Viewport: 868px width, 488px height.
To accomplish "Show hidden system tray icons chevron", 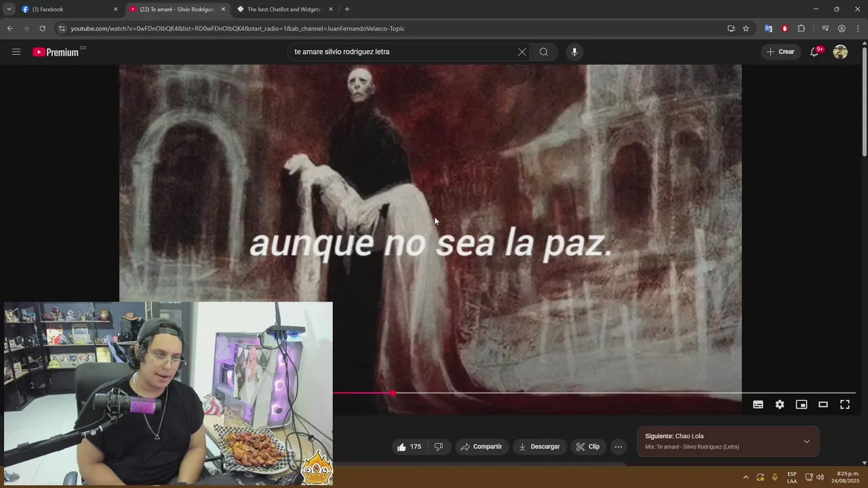I will click(746, 477).
